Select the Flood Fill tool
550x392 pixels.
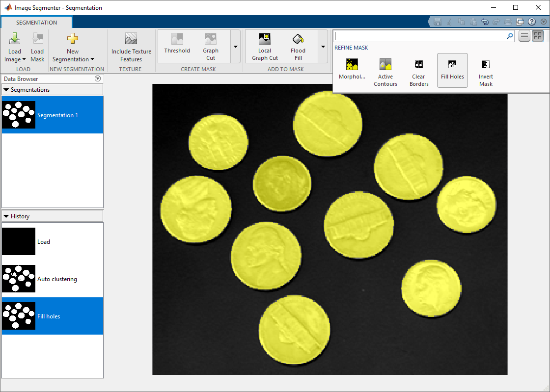(x=298, y=47)
